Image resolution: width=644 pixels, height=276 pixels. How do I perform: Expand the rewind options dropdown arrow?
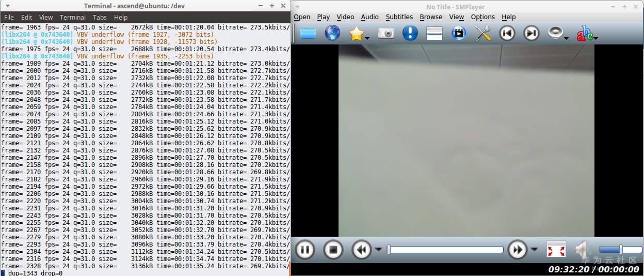pyautogui.click(x=378, y=250)
